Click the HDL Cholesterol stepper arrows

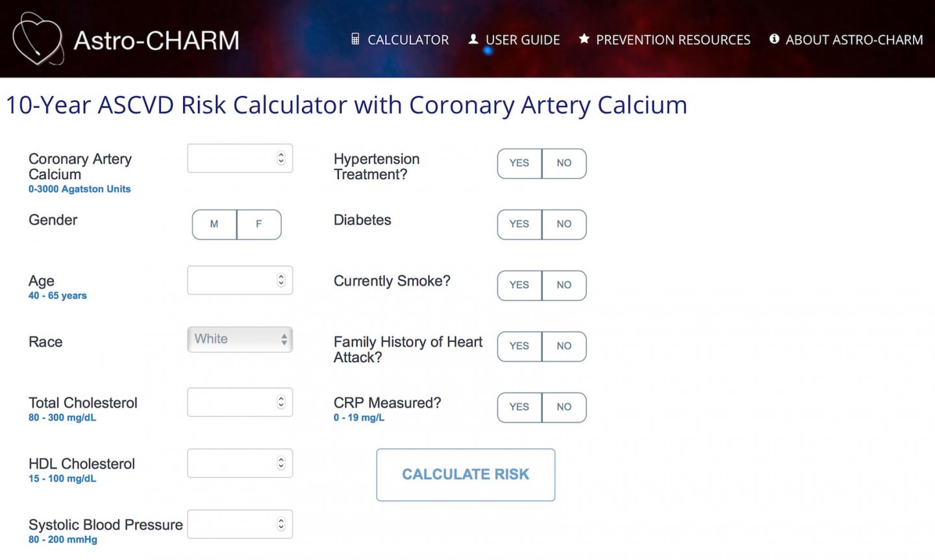[x=281, y=463]
